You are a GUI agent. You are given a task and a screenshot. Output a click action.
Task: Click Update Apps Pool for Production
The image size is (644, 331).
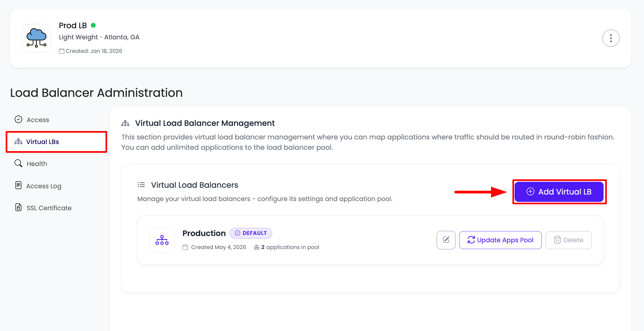point(500,240)
